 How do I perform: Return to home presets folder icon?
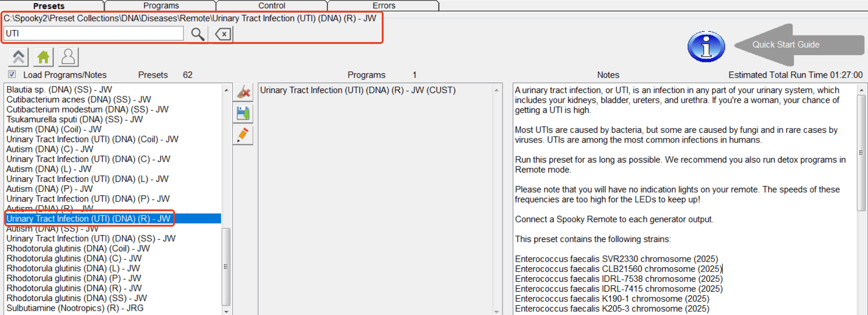coord(43,57)
